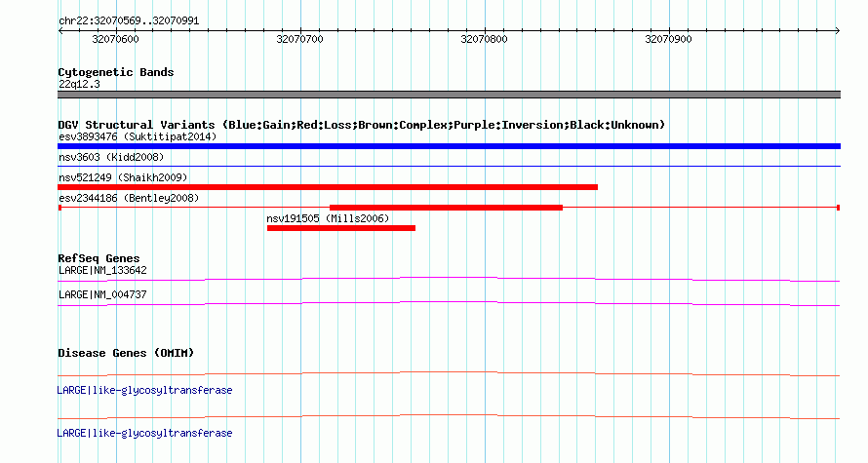Click the 32070800 ruler position
This screenshot has height=463, width=868.
pyautogui.click(x=485, y=39)
